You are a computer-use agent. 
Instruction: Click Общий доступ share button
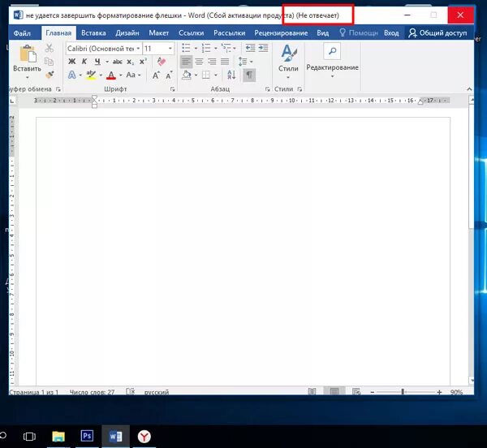tap(437, 33)
